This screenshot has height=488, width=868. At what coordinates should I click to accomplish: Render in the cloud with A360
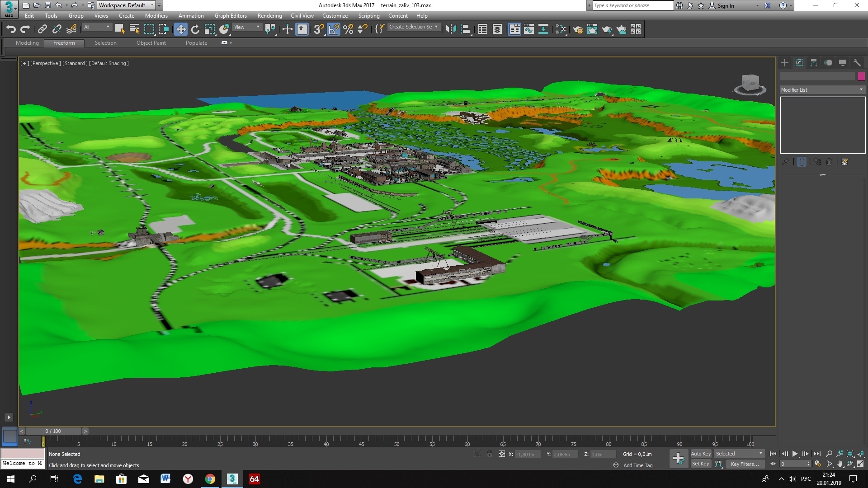(x=622, y=29)
